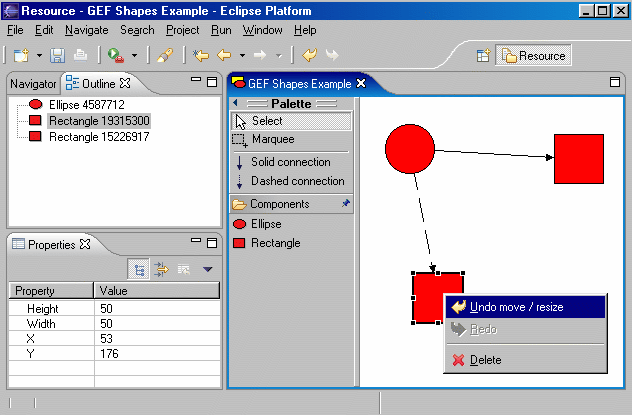Screen dimensions: 632x415
Task: Open the Properties view dropdown menu
Action: [x=207, y=269]
